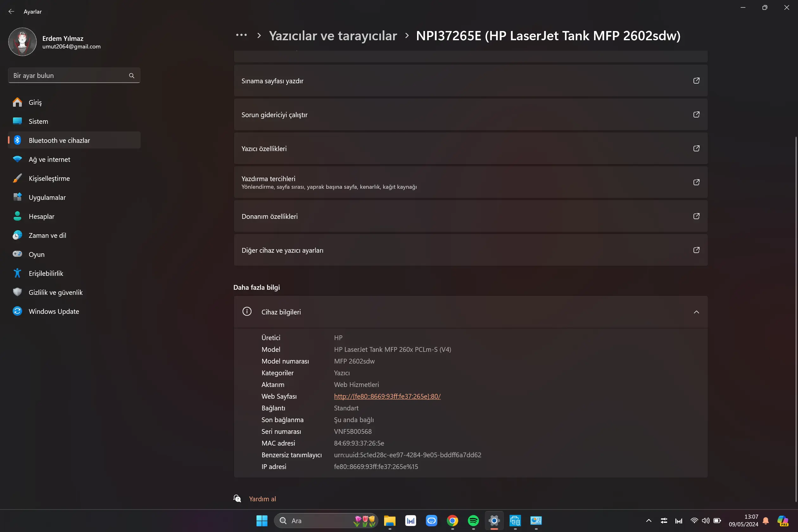Click the settings page vertical scrollbar

[795, 319]
